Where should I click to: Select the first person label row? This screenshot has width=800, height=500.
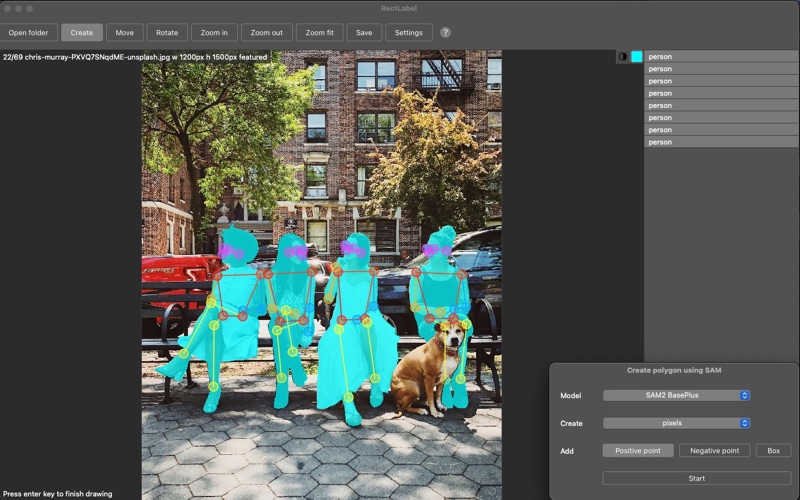(x=721, y=57)
